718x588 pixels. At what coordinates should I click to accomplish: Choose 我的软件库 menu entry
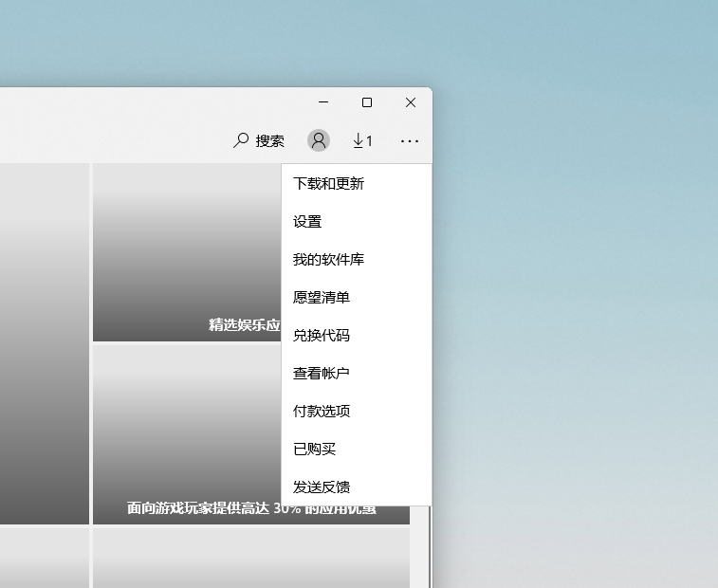coord(357,260)
